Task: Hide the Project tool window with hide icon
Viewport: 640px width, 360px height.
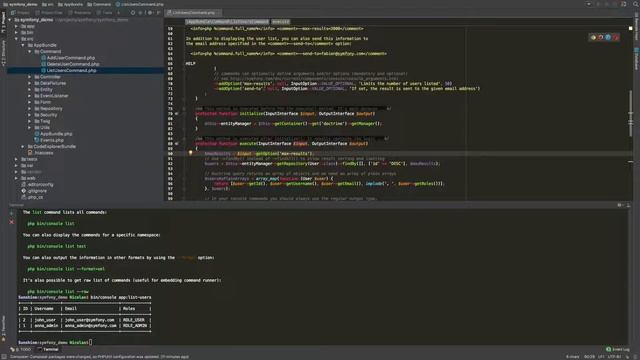Action: 158,13
